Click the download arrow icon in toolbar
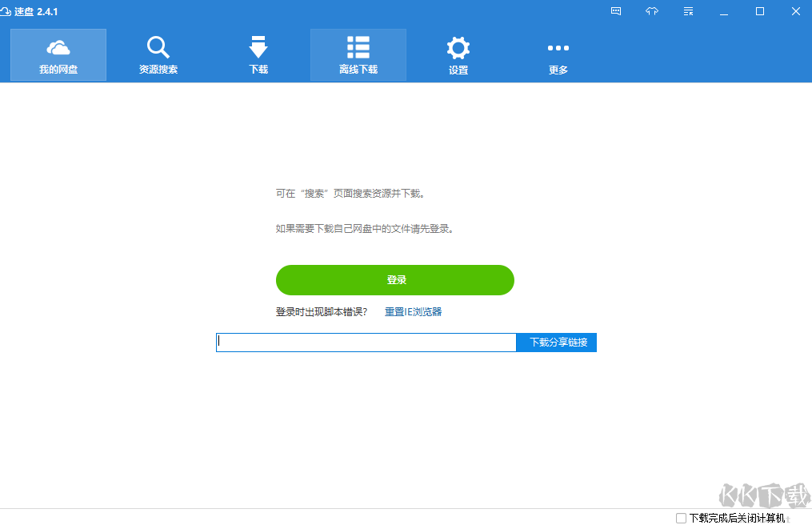Image resolution: width=812 pixels, height=525 pixels. tap(258, 46)
